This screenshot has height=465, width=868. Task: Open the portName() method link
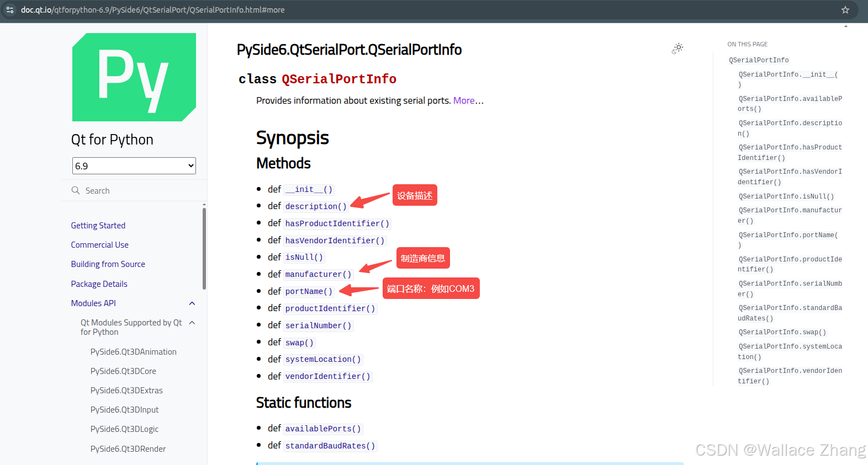tap(309, 291)
